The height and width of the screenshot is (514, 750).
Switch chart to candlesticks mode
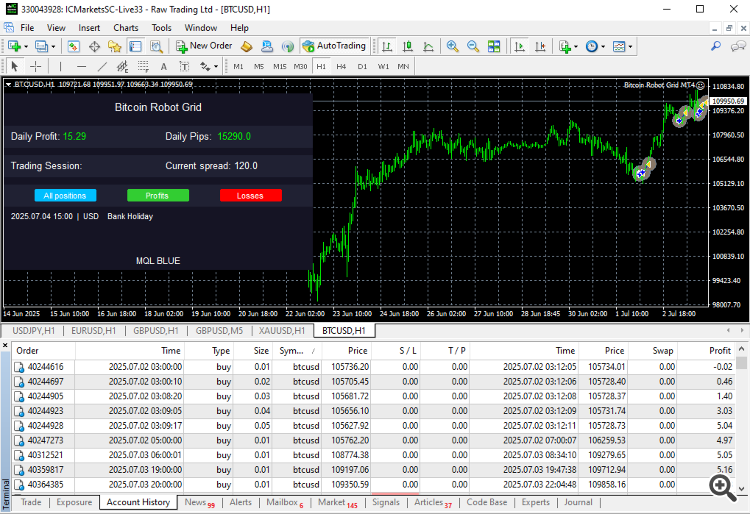point(407,46)
